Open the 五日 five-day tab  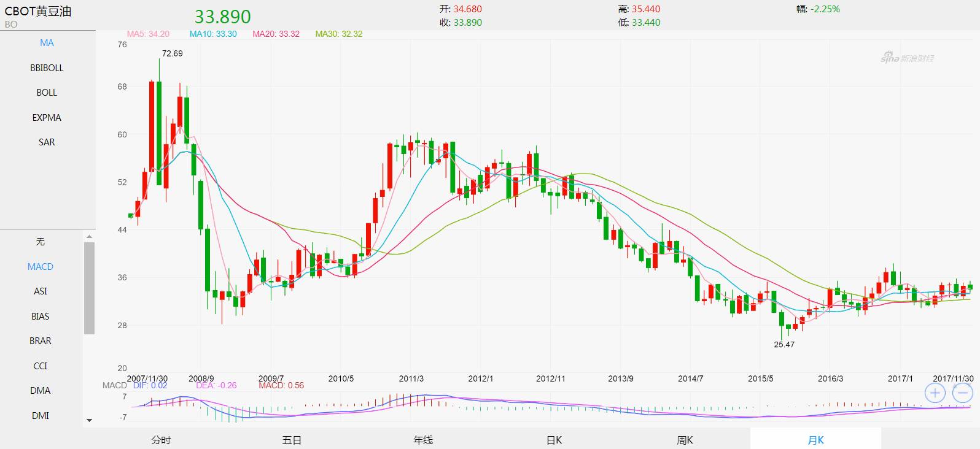click(x=292, y=440)
